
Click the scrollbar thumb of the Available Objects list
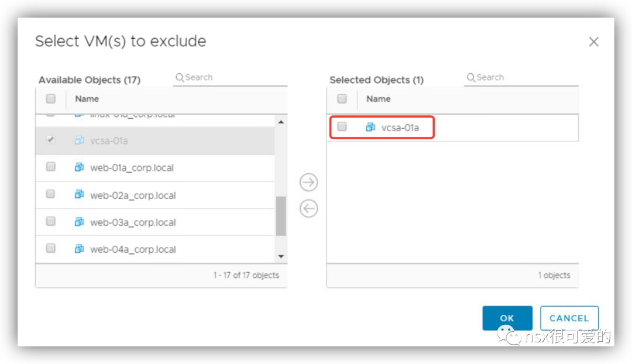[281, 216]
